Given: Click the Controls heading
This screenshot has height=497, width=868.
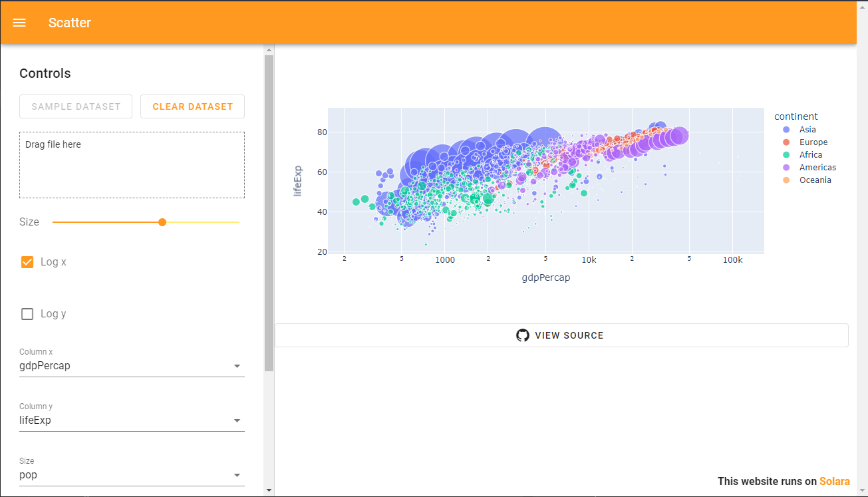Looking at the screenshot, I should [45, 73].
